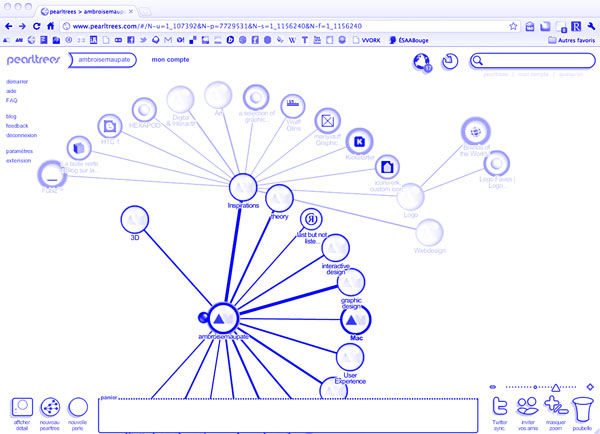Log out with 'déconnexion'

point(21,135)
